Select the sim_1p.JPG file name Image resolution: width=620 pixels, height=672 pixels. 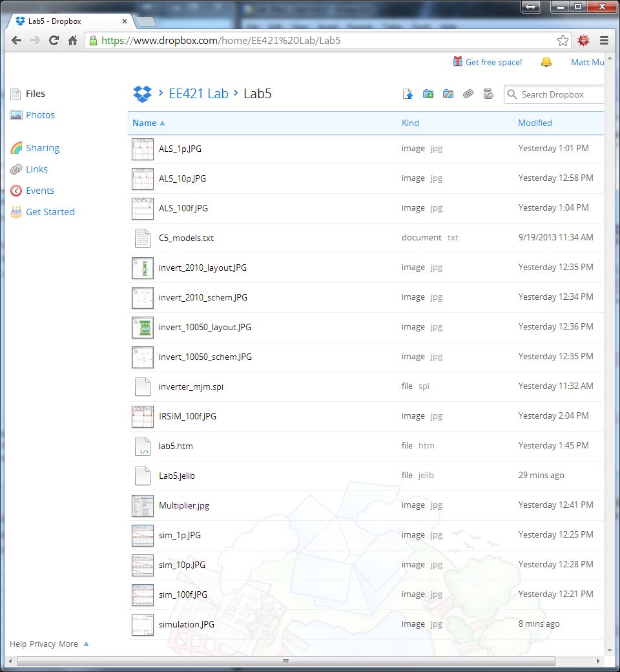point(180,535)
